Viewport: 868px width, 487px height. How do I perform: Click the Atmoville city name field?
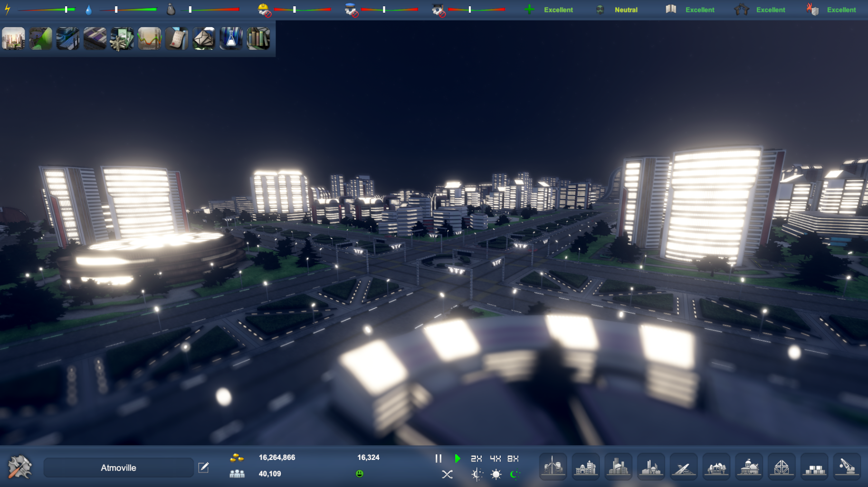118,468
